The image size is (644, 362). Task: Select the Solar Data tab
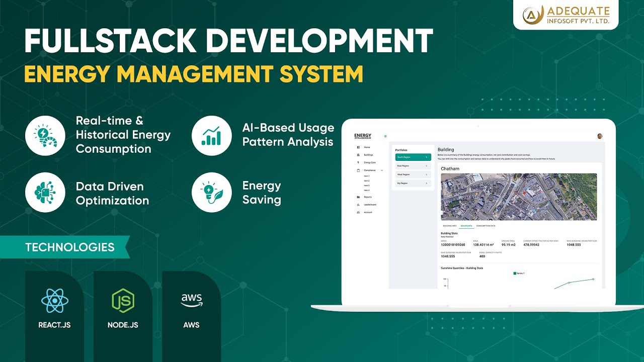point(466,226)
